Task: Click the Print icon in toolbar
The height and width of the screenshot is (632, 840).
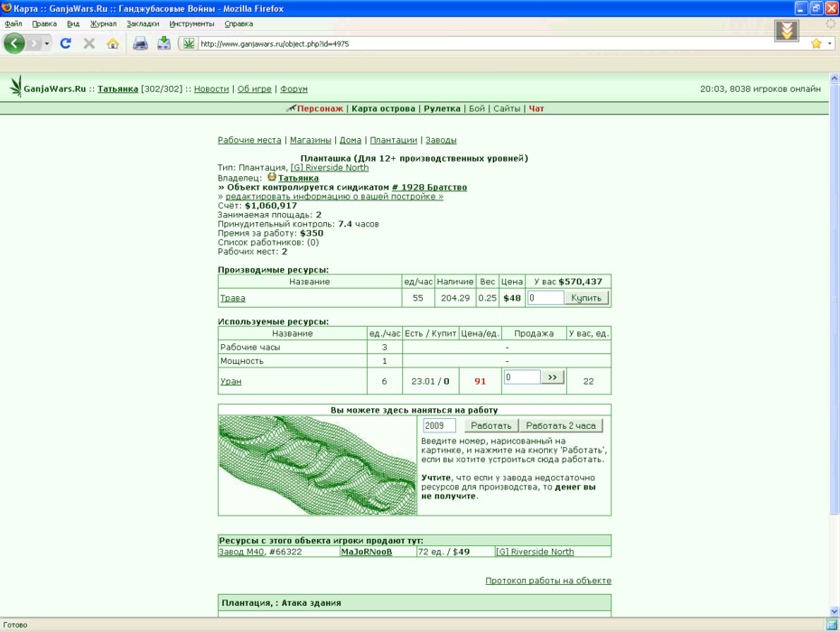Action: [x=140, y=43]
